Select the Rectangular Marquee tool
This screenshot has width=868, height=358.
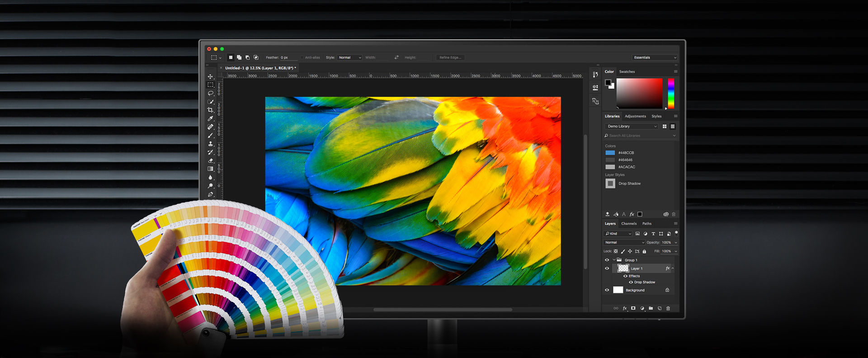click(210, 85)
